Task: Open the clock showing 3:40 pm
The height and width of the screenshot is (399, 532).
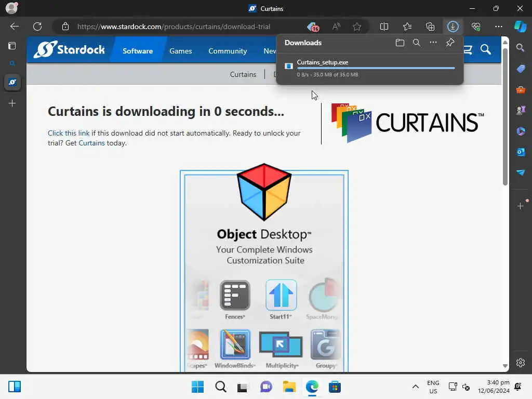Action: coord(494,387)
